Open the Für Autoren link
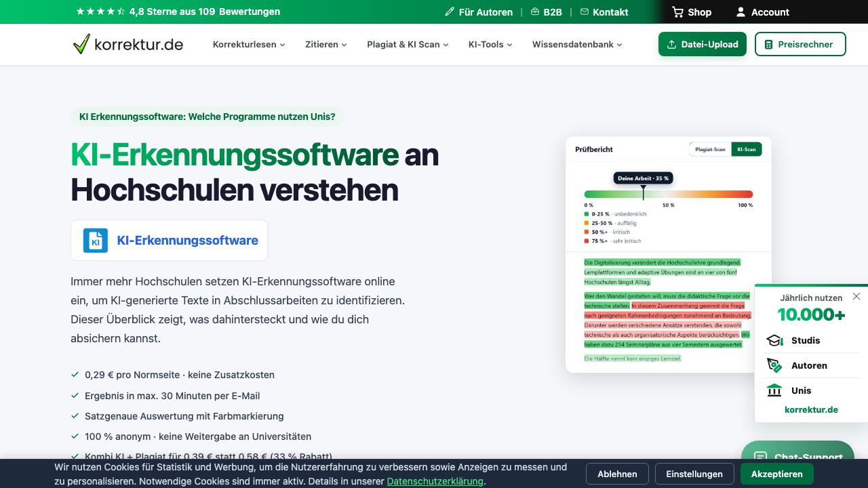 (x=479, y=12)
